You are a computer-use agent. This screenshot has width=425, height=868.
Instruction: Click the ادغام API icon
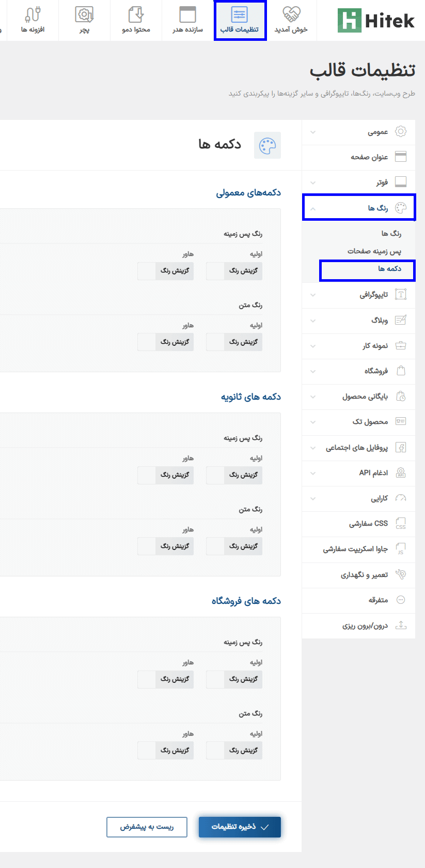401,473
